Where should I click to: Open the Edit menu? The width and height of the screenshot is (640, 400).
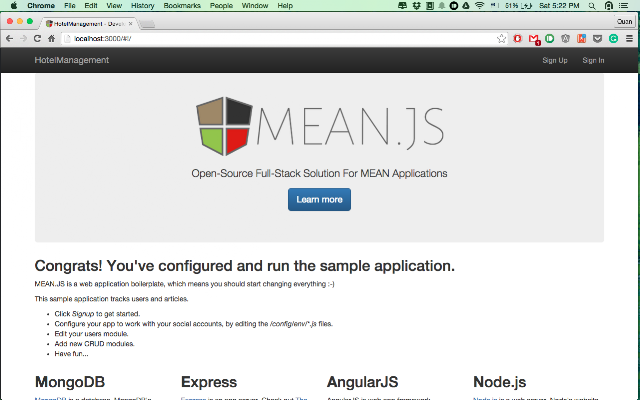tap(91, 6)
